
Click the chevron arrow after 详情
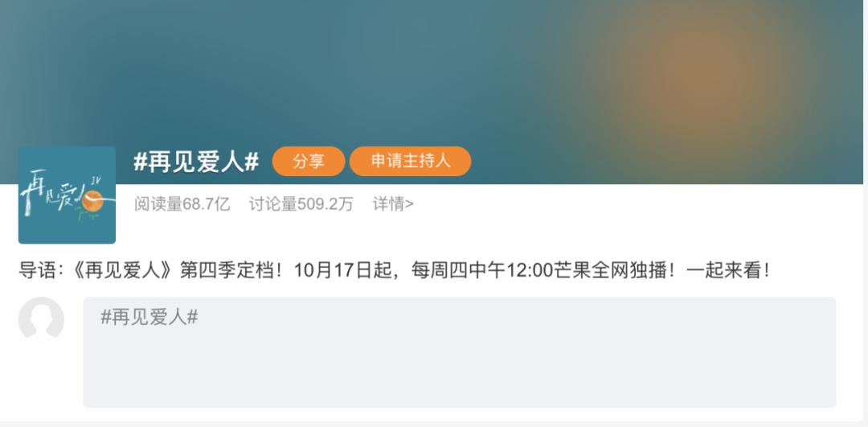[410, 205]
